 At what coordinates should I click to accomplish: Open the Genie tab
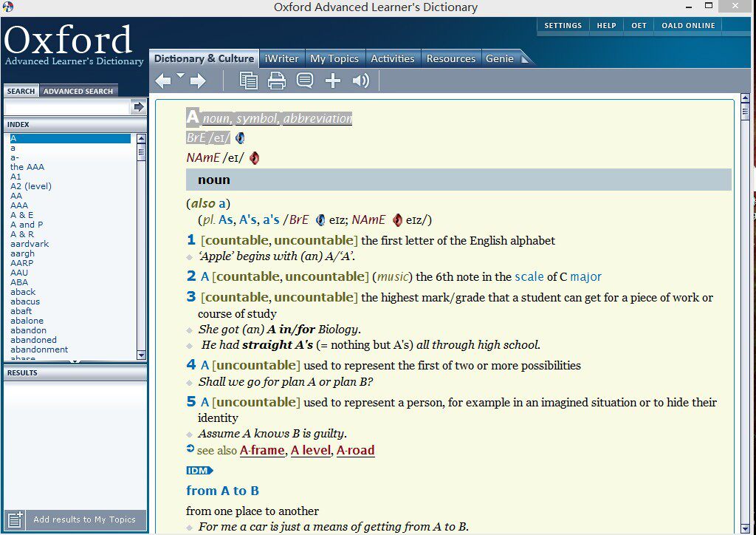(x=500, y=59)
